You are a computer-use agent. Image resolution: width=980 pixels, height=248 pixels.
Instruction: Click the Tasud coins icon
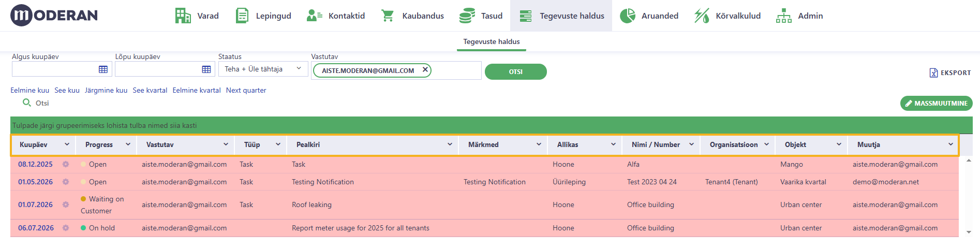point(467,16)
